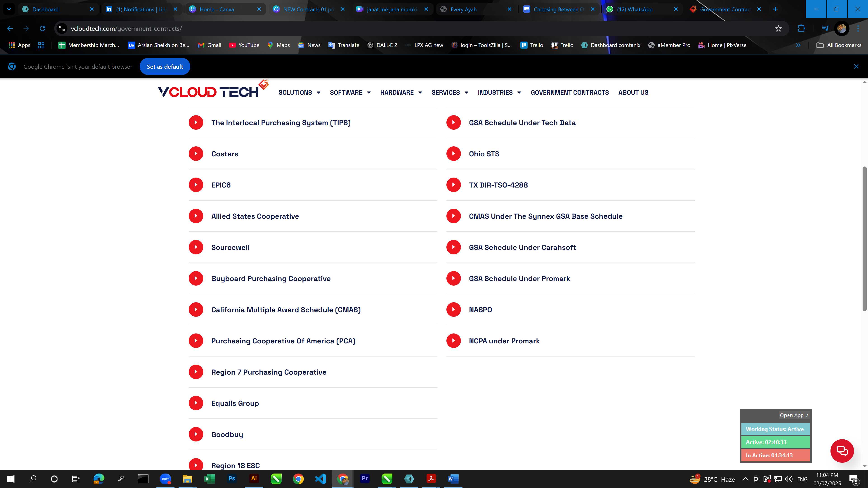This screenshot has width=868, height=488.
Task: Open the ABOUT US menu item
Action: pyautogui.click(x=633, y=92)
